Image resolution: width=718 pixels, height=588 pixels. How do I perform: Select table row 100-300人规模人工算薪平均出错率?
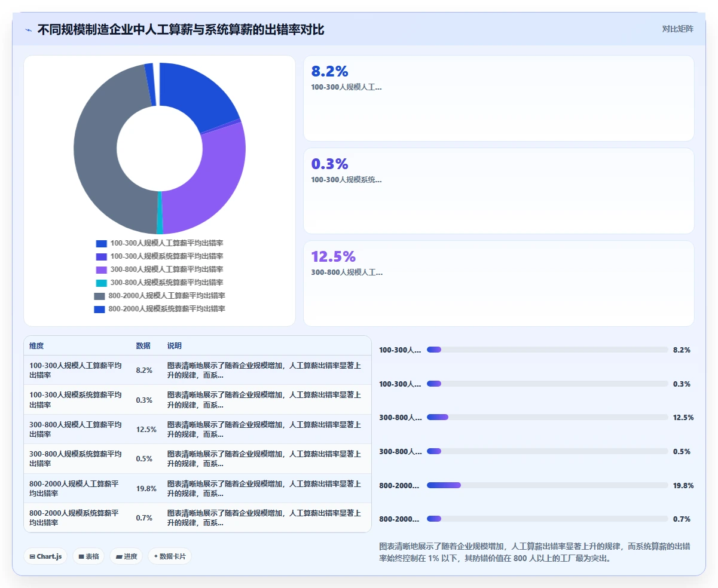(x=197, y=370)
